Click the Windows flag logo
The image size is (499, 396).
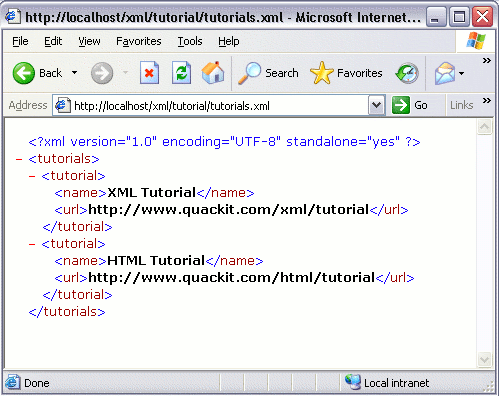(x=476, y=41)
